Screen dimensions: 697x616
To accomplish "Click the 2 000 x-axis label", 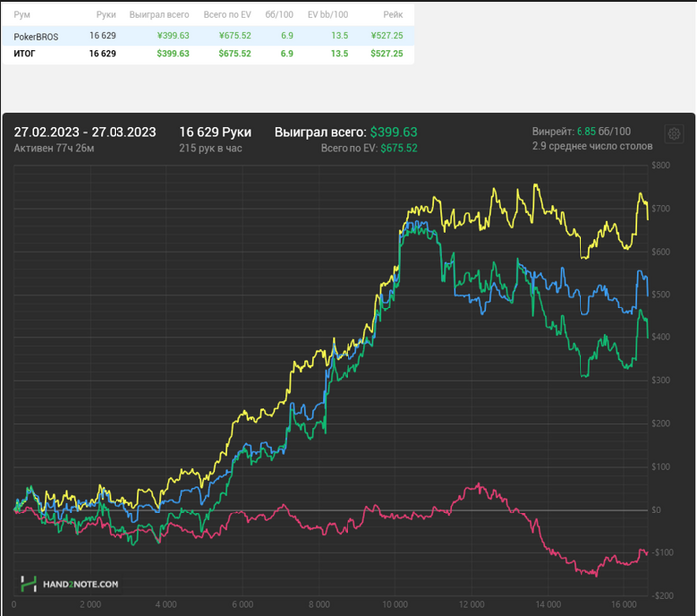I will tap(91, 604).
